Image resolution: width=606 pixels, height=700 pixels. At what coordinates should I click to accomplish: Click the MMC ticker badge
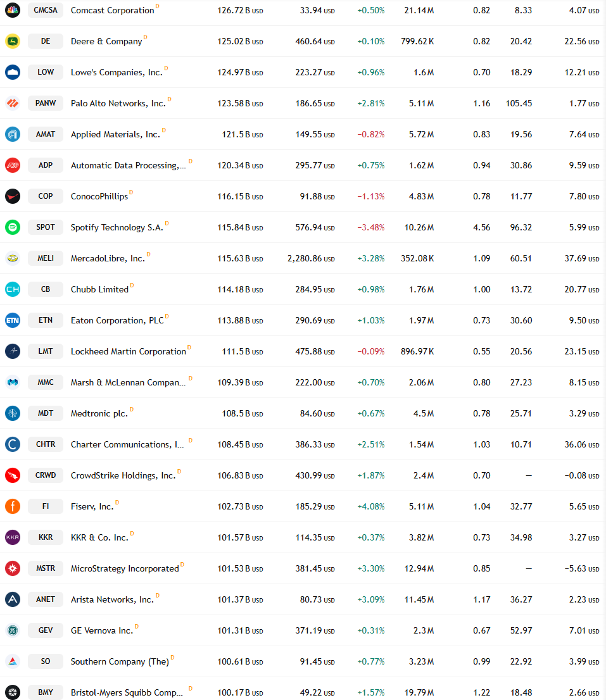tap(46, 382)
